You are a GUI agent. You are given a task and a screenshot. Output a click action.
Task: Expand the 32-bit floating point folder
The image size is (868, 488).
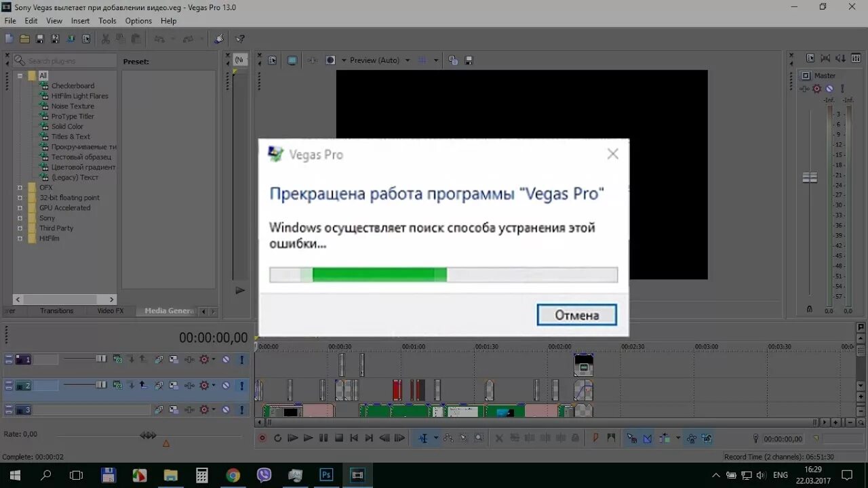point(20,198)
